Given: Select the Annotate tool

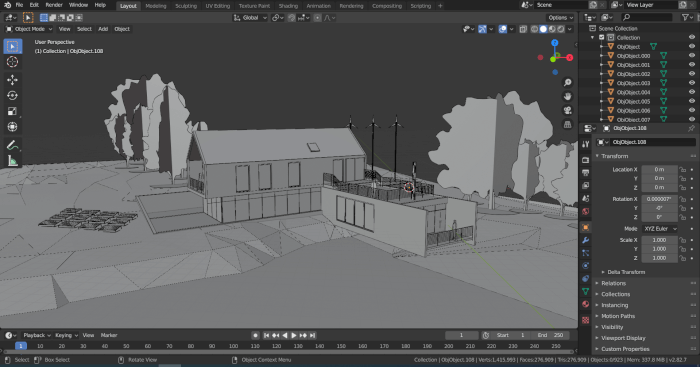Looking at the screenshot, I should pyautogui.click(x=12, y=145).
